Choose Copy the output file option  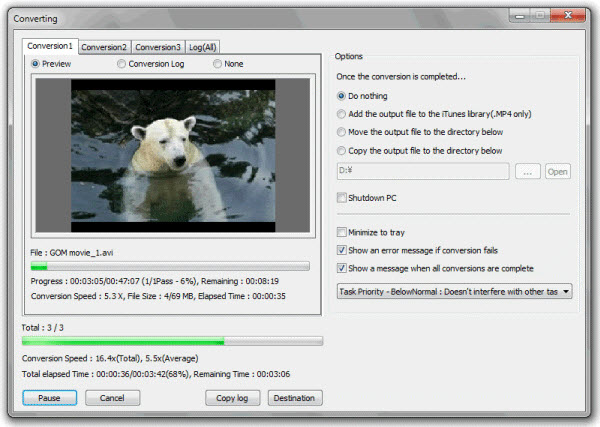coord(343,151)
